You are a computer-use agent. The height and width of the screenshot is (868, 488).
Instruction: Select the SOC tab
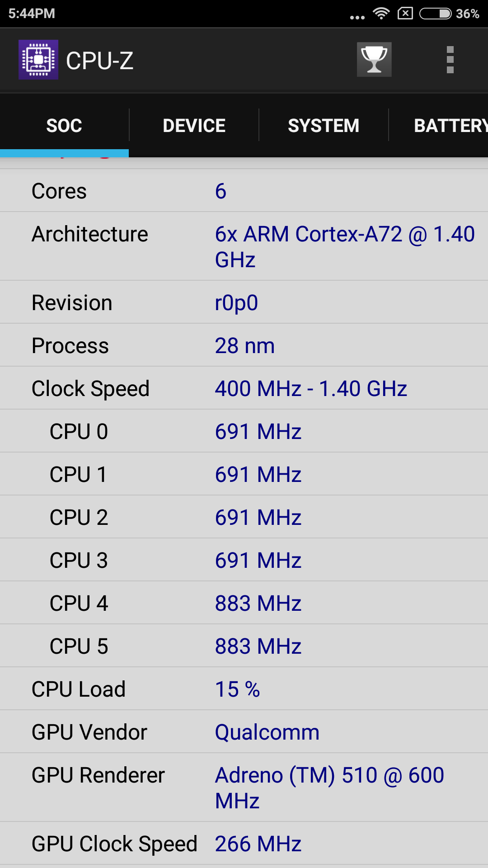[64, 126]
